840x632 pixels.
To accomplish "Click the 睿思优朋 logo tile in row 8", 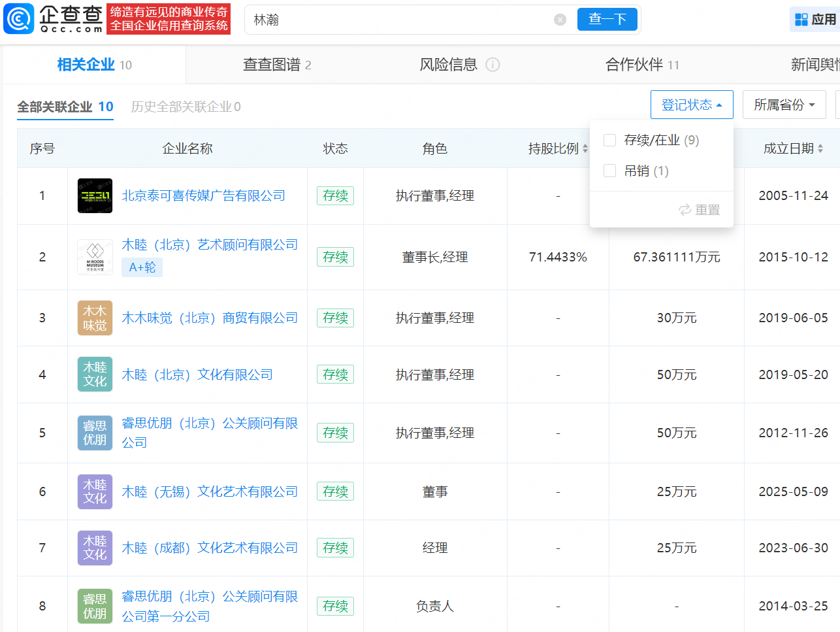I will (x=95, y=606).
